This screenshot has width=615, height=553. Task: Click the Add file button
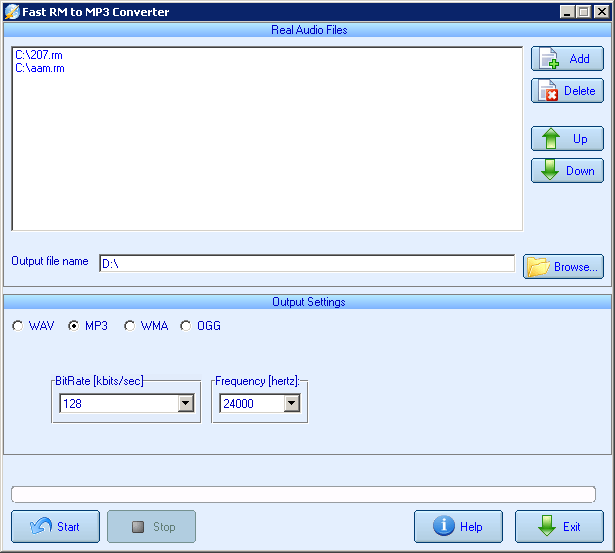pos(567,59)
